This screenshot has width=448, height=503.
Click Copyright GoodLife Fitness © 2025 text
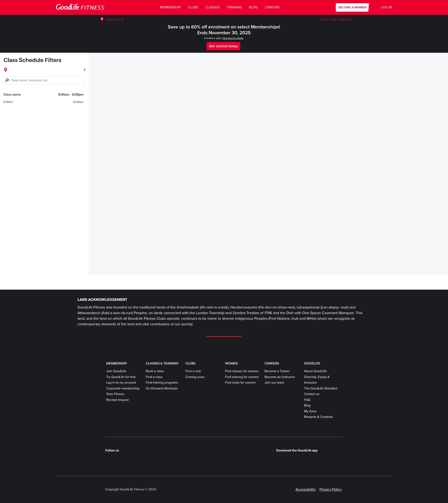click(x=130, y=489)
